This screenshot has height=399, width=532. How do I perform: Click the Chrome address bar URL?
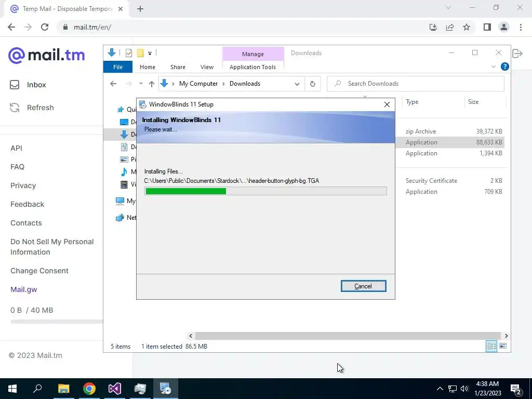(x=92, y=27)
